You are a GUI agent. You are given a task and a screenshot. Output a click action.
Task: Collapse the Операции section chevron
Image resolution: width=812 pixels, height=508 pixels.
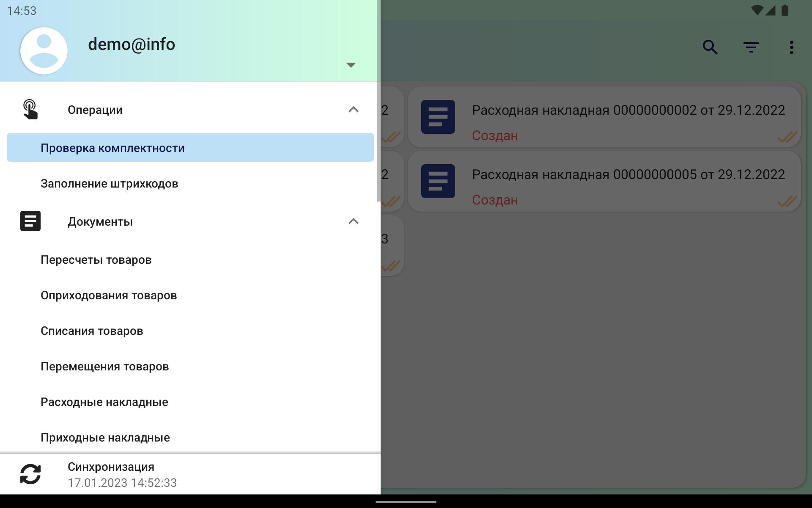tap(353, 110)
